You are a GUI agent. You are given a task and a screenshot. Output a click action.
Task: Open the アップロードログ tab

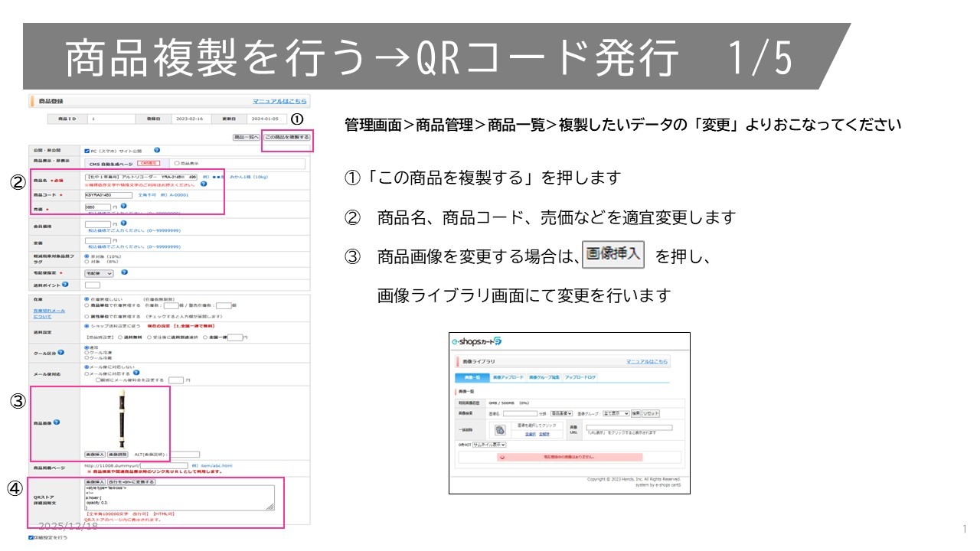tap(580, 378)
